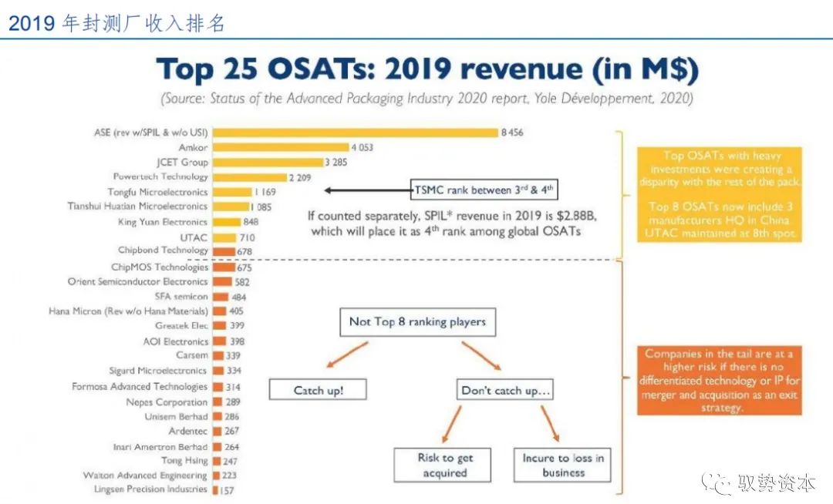Screen dimensions: 833x504
Task: Click the SFA semicon value "484"
Action: pyautogui.click(x=239, y=297)
